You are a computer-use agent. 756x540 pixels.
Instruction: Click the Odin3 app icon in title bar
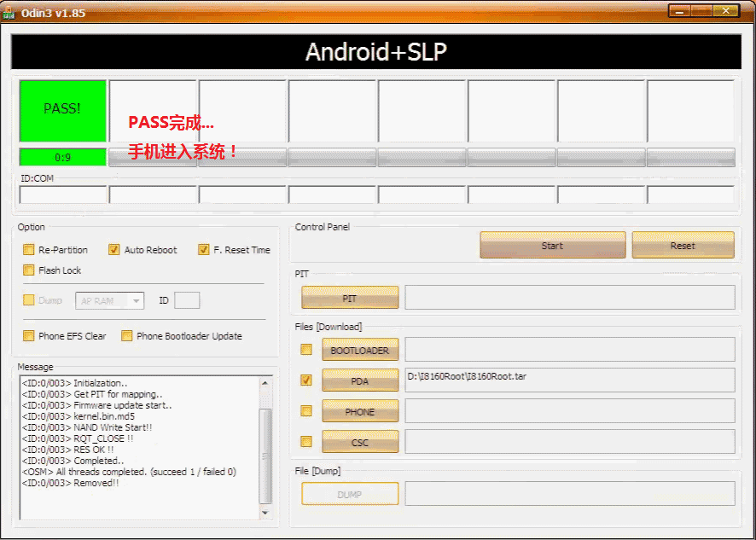(9, 12)
